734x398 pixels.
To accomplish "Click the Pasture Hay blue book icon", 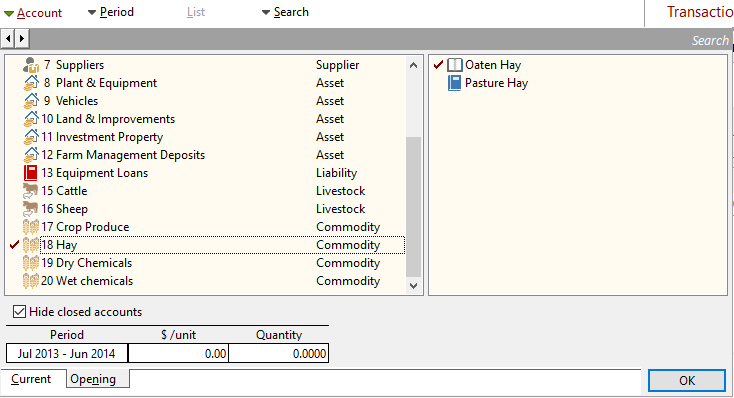I will (455, 83).
